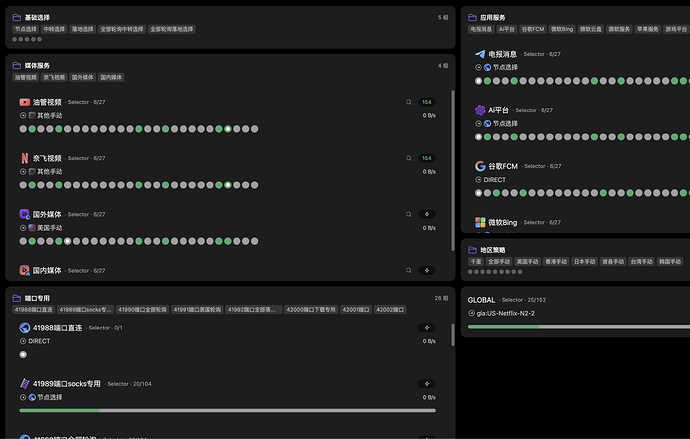The width and height of the screenshot is (690, 439).
Task: Click the 41989端口socks专用 purple icon
Action: (x=25, y=384)
